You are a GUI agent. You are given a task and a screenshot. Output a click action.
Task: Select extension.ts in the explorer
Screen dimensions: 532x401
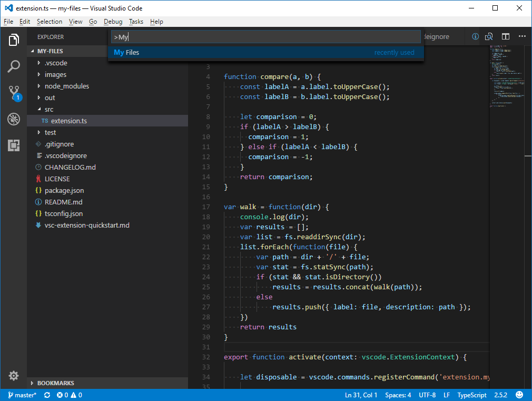point(107,121)
